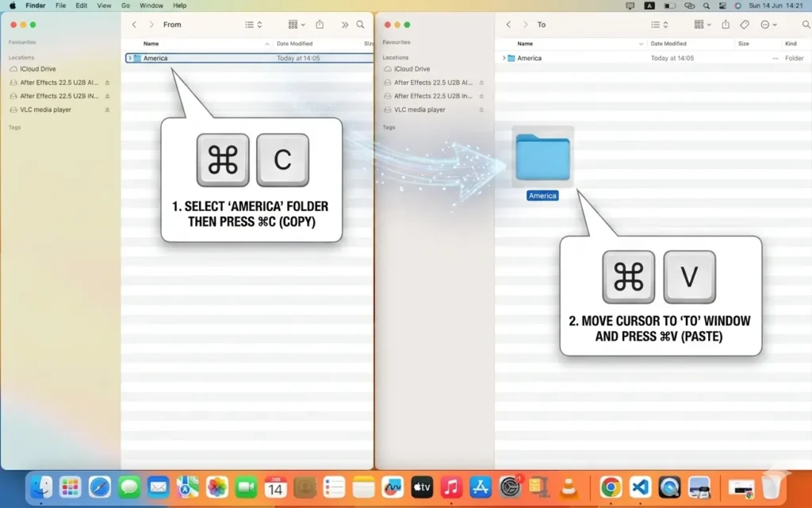Open VLC media player volume in To sidebar
812x508 pixels.
[419, 110]
